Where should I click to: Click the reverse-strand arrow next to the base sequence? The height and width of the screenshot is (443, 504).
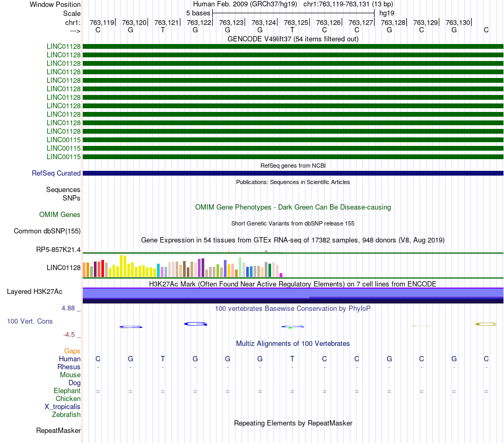75,31
